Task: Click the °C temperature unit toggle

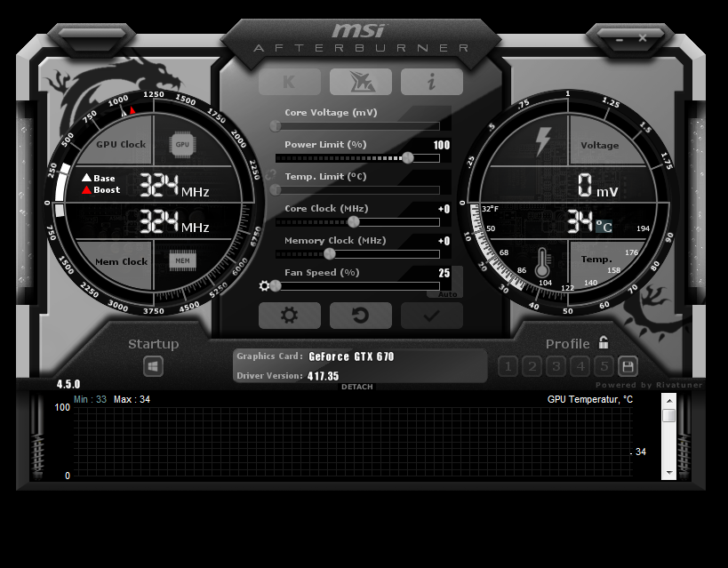Action: click(604, 227)
